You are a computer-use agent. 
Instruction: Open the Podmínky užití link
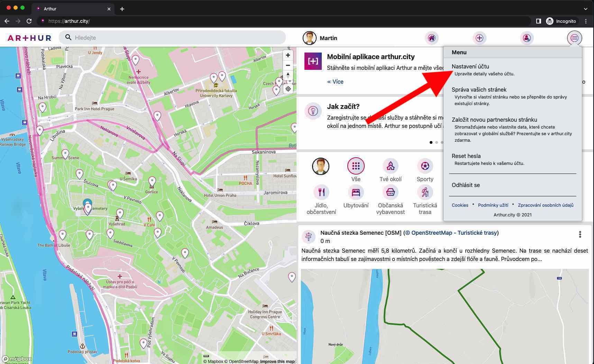point(493,205)
